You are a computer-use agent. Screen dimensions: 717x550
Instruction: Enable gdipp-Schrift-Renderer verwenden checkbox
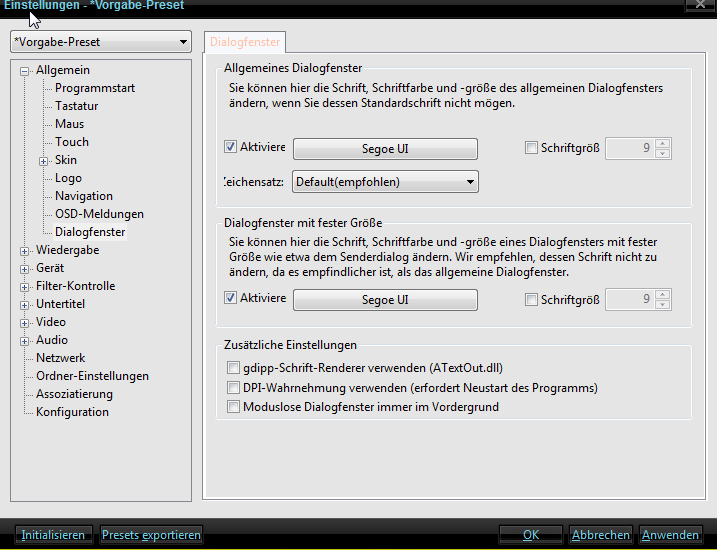point(234,368)
